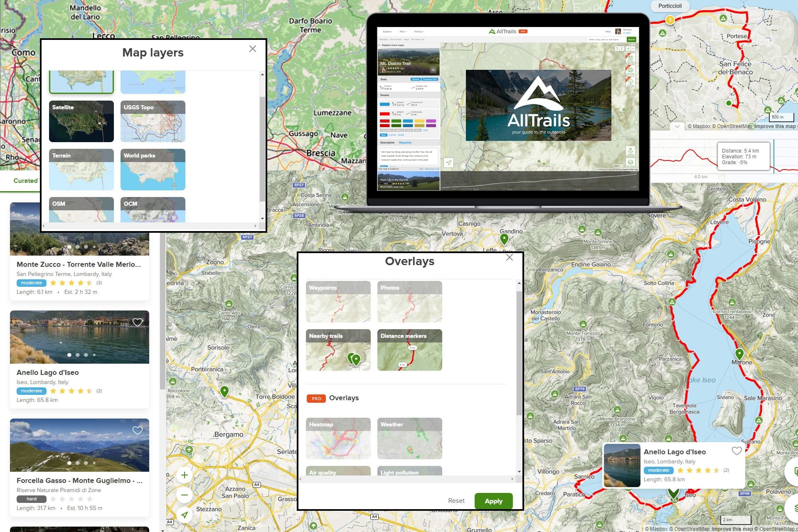Toggle the Waypoints overlay

coord(338,302)
